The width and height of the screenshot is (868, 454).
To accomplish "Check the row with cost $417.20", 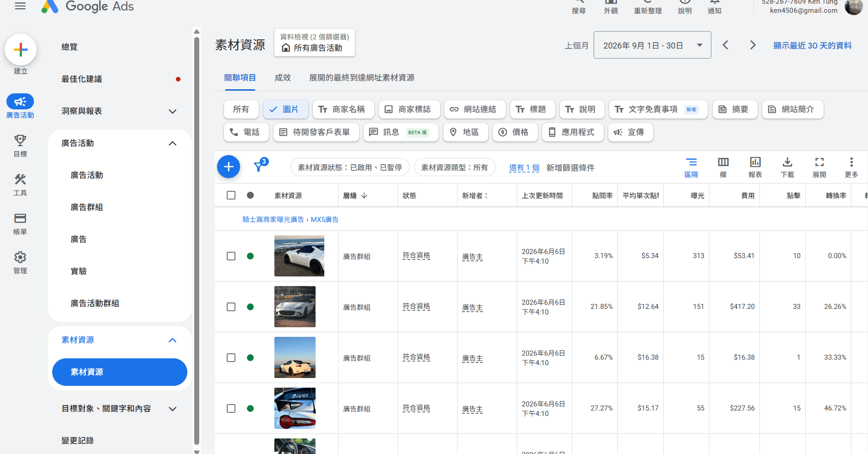I will [x=231, y=307].
